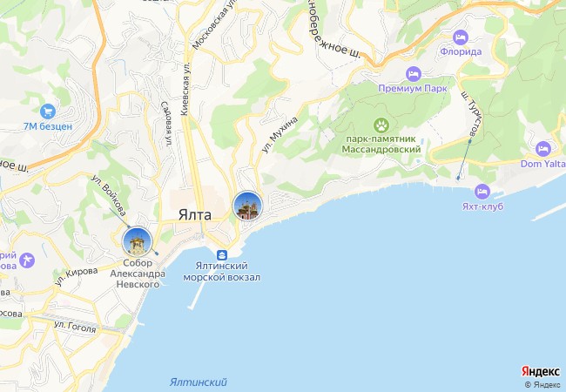566x392 pixels.
Task: Select the Премиум Парк hotel bed icon
Action: (x=414, y=74)
